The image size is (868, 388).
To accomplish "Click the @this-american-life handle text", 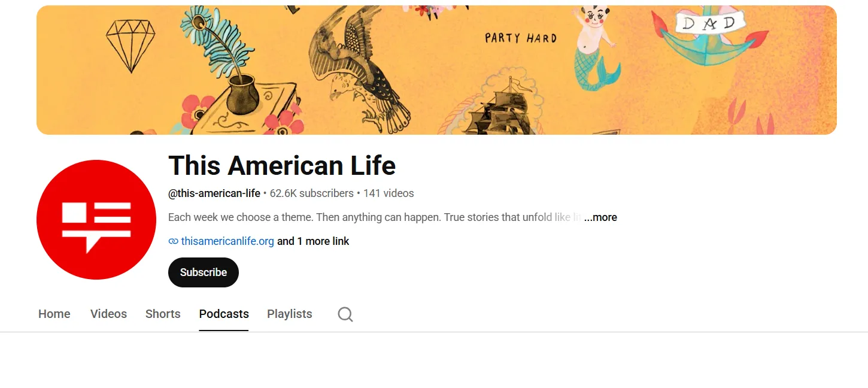I will (214, 193).
